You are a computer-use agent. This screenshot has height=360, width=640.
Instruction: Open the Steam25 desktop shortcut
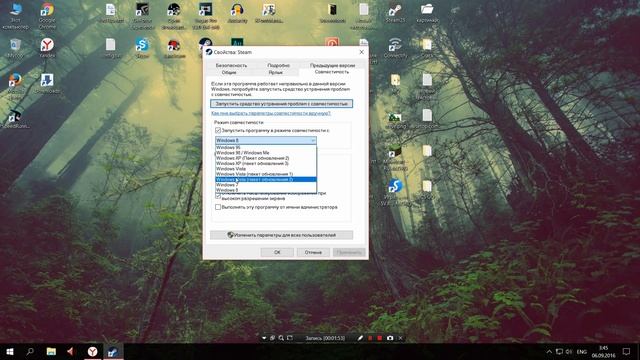click(395, 13)
